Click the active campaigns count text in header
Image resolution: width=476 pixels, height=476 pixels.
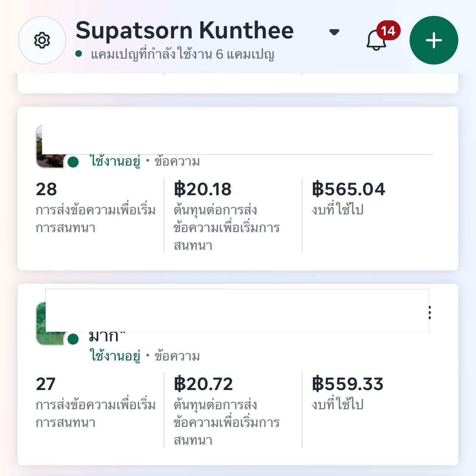(182, 55)
